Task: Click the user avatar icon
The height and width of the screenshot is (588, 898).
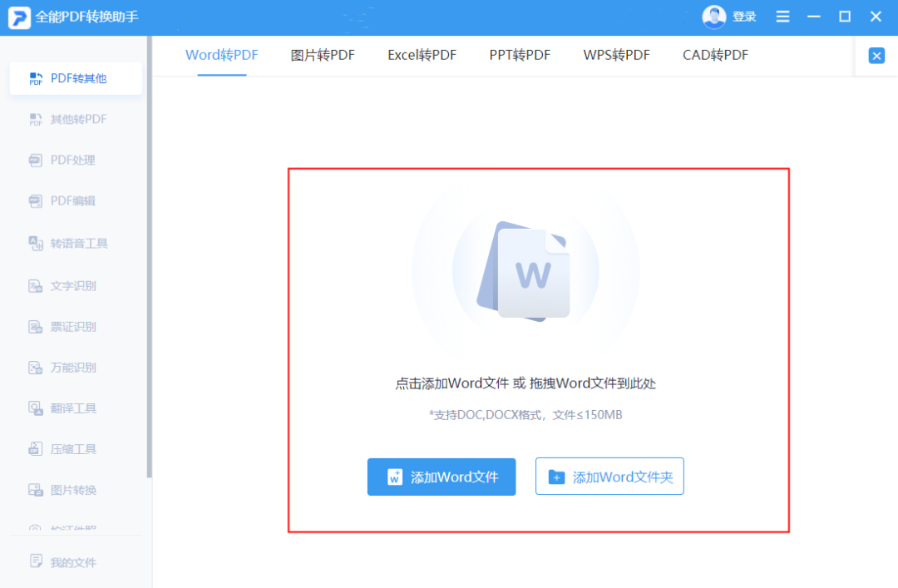Action: coord(713,17)
